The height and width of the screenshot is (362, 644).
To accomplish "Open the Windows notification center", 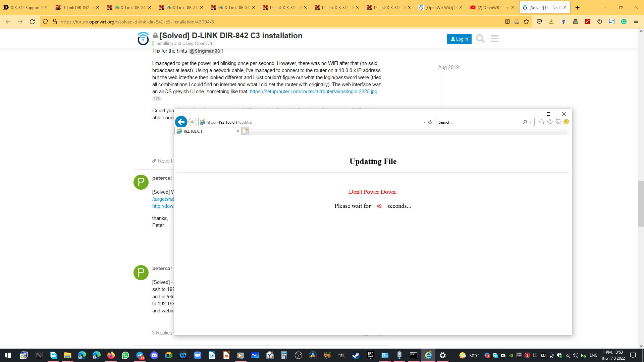I will [x=633, y=355].
